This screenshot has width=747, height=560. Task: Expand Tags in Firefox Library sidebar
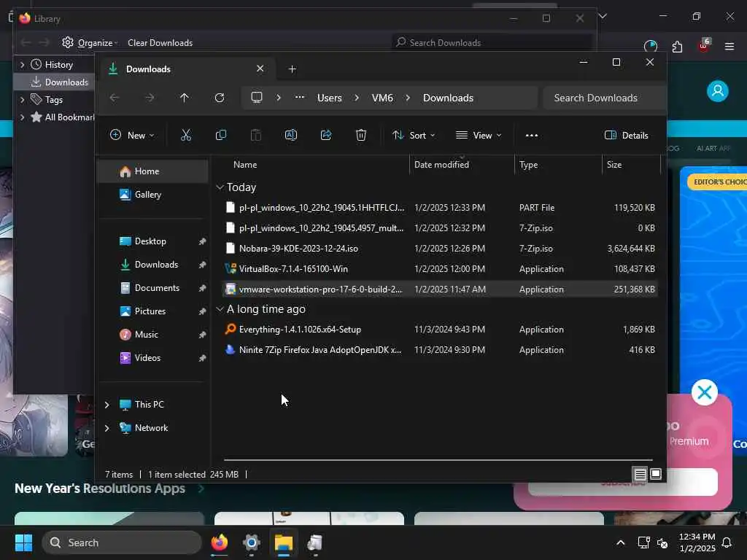[x=22, y=99]
